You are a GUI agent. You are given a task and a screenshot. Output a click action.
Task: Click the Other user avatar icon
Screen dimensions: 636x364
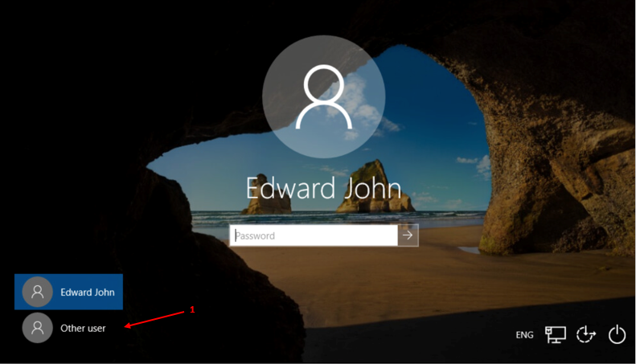pyautogui.click(x=37, y=328)
